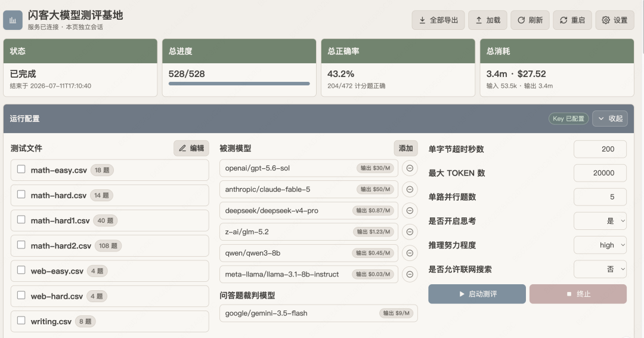Click the 204/472 计分题正确 text
Image resolution: width=644 pixels, height=338 pixels.
tap(356, 86)
